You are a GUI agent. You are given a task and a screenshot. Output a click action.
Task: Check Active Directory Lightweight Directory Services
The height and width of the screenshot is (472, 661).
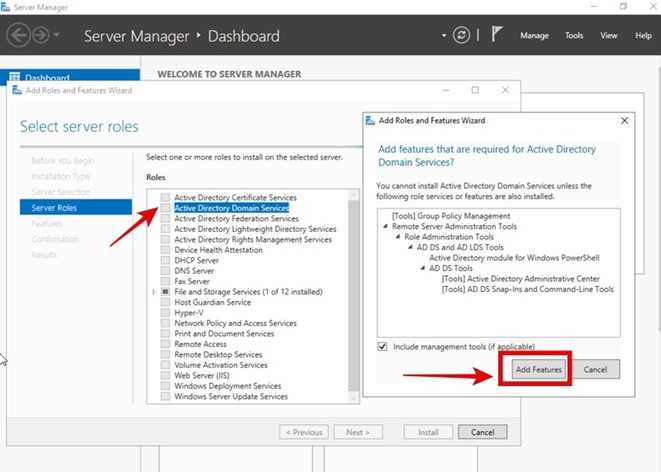click(165, 229)
